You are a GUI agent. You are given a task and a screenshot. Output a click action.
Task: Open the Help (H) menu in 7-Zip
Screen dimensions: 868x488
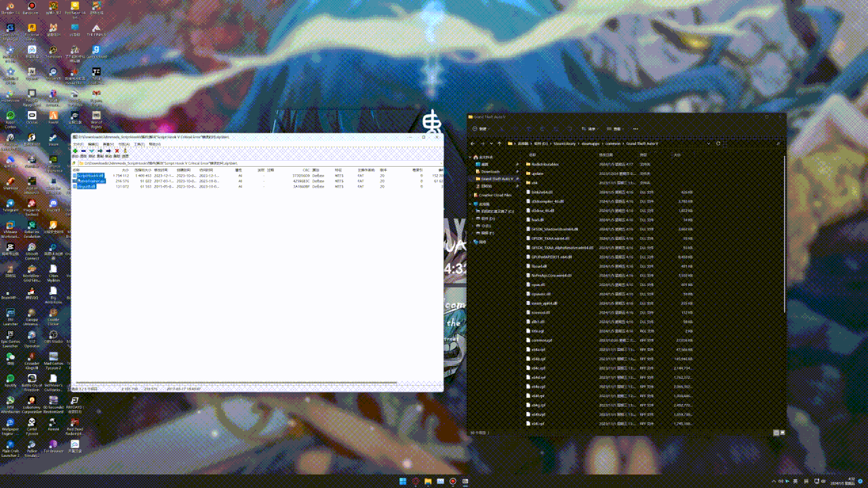click(x=155, y=144)
